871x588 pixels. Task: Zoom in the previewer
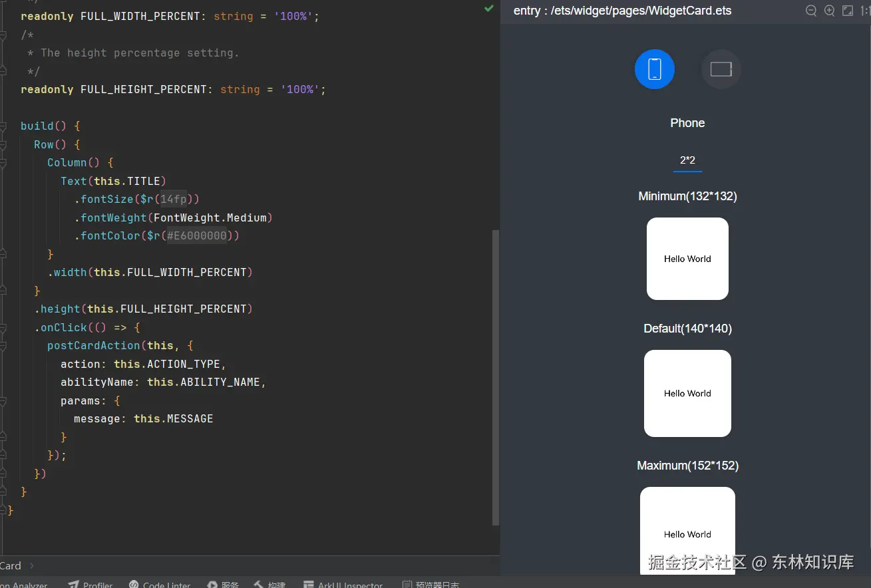pyautogui.click(x=829, y=11)
